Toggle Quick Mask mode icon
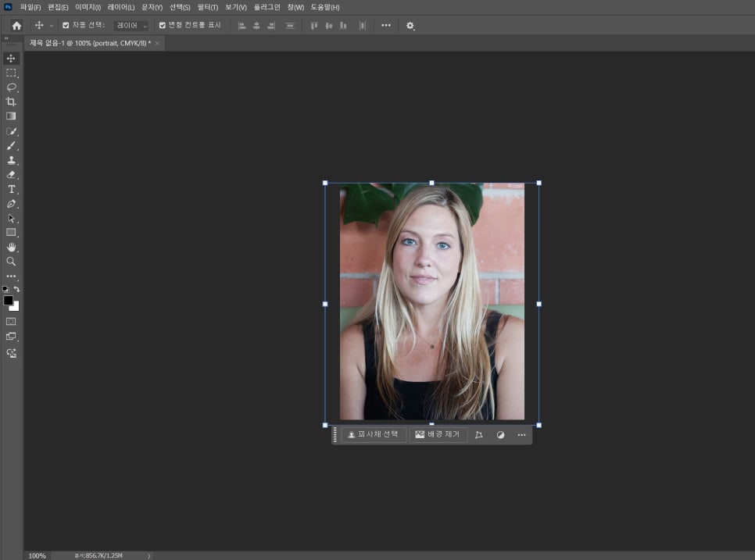755x560 pixels. [11, 321]
